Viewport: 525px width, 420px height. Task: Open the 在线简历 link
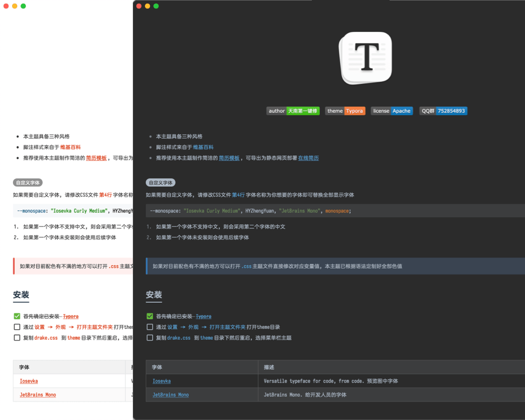(x=308, y=158)
